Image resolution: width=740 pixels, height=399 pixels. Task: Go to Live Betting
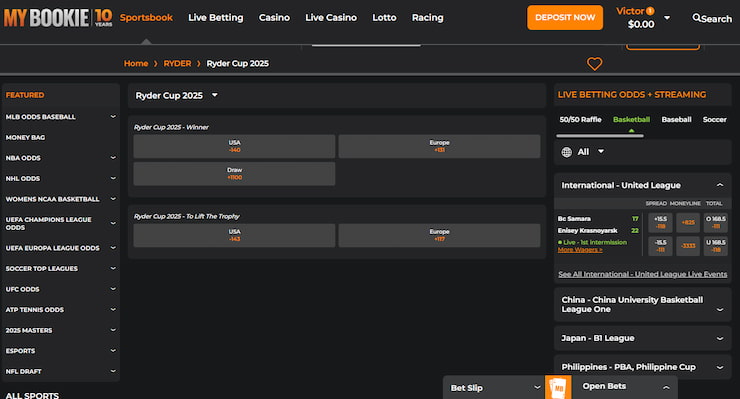[216, 17]
